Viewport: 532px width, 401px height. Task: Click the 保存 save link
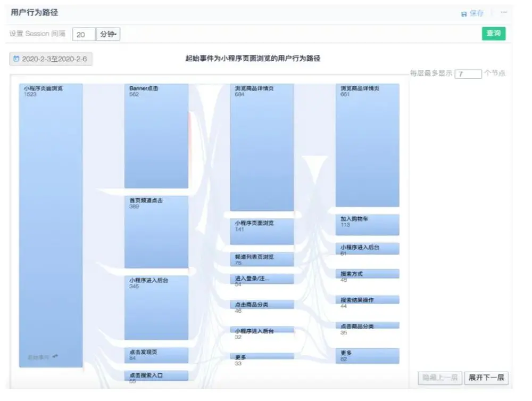coord(476,13)
